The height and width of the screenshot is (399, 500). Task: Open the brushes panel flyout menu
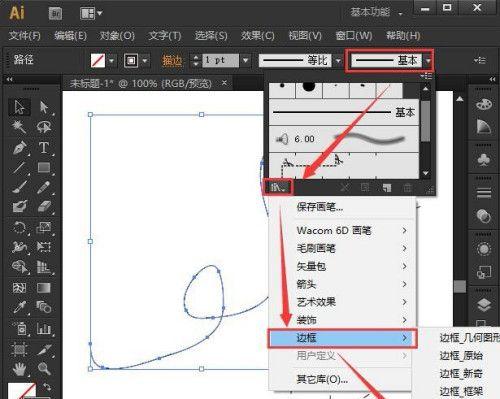(426, 76)
